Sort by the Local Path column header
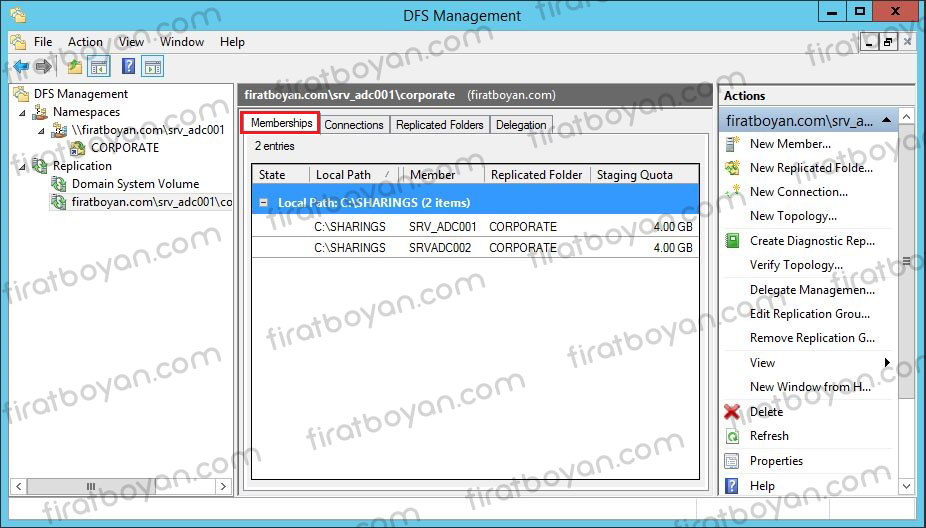This screenshot has height=528, width=926. [x=354, y=175]
